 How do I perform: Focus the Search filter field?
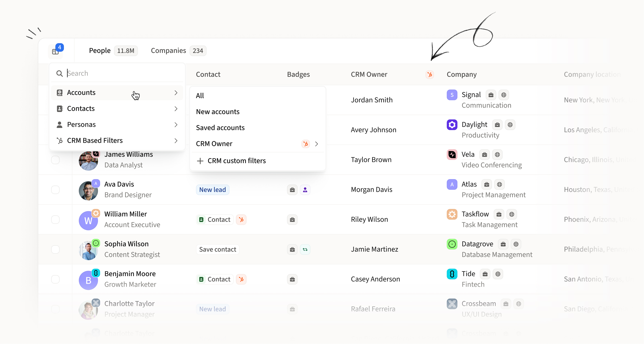[x=117, y=73]
